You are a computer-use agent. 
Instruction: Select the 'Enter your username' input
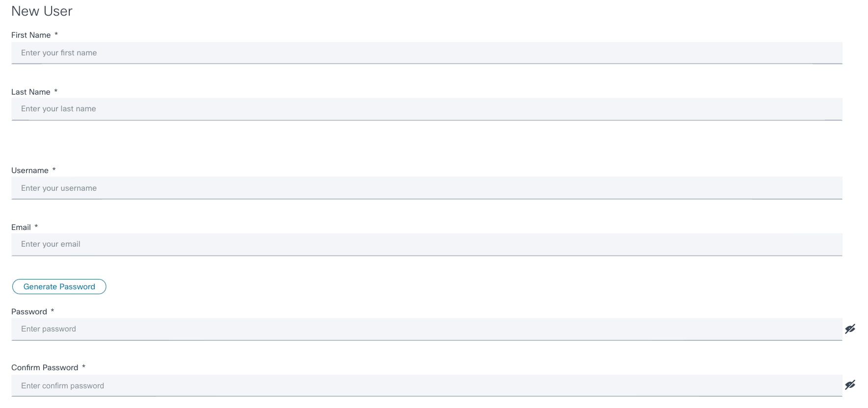point(426,188)
